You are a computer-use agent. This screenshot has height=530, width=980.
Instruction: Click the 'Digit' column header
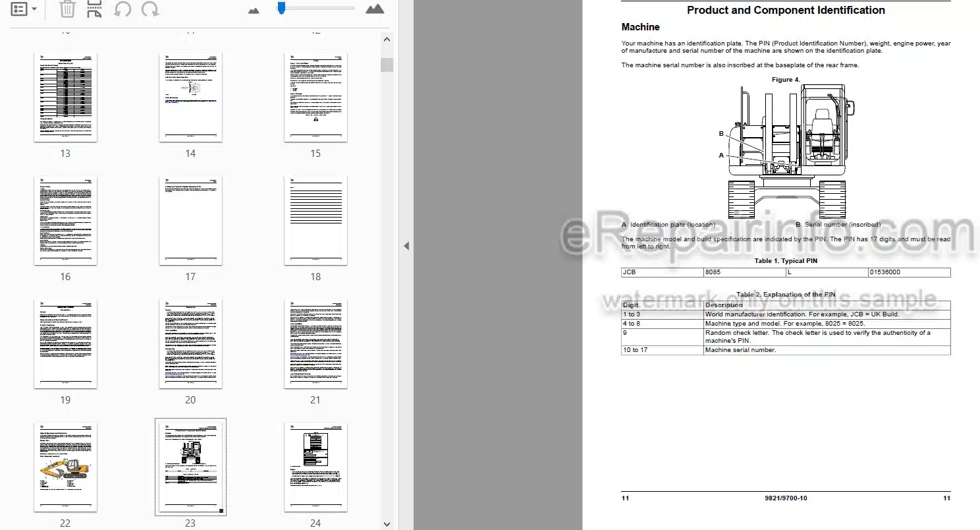pyautogui.click(x=663, y=305)
